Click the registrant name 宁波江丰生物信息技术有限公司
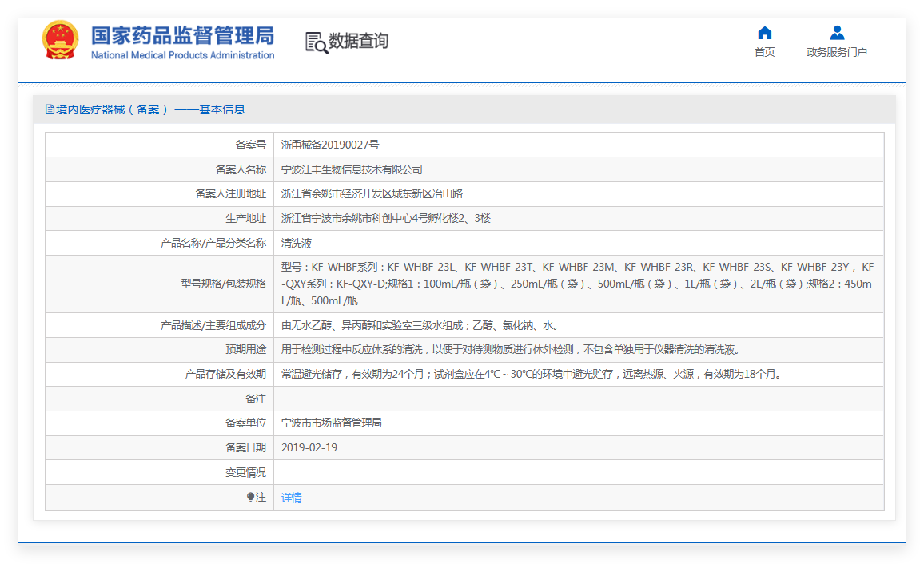This screenshot has height=564, width=924. tap(352, 169)
